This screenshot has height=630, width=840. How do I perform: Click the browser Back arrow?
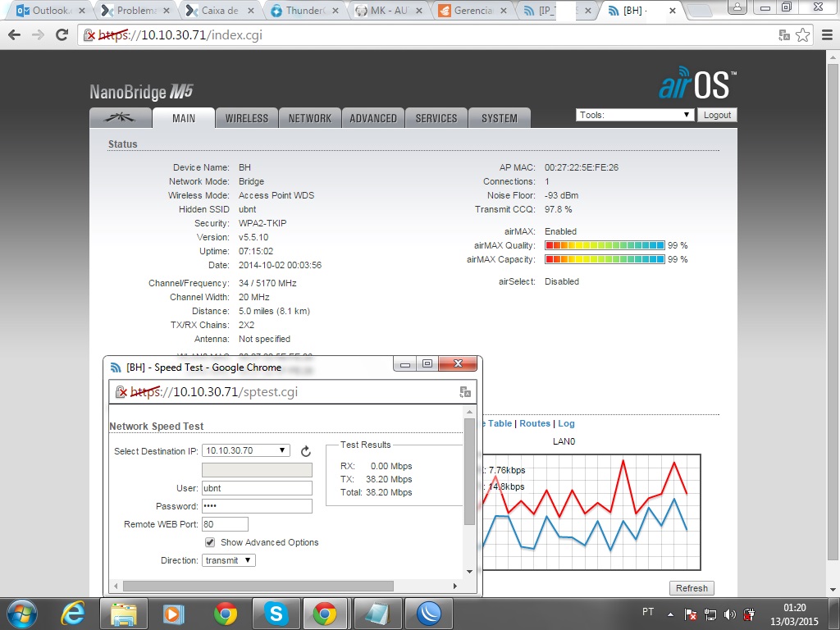(15, 35)
